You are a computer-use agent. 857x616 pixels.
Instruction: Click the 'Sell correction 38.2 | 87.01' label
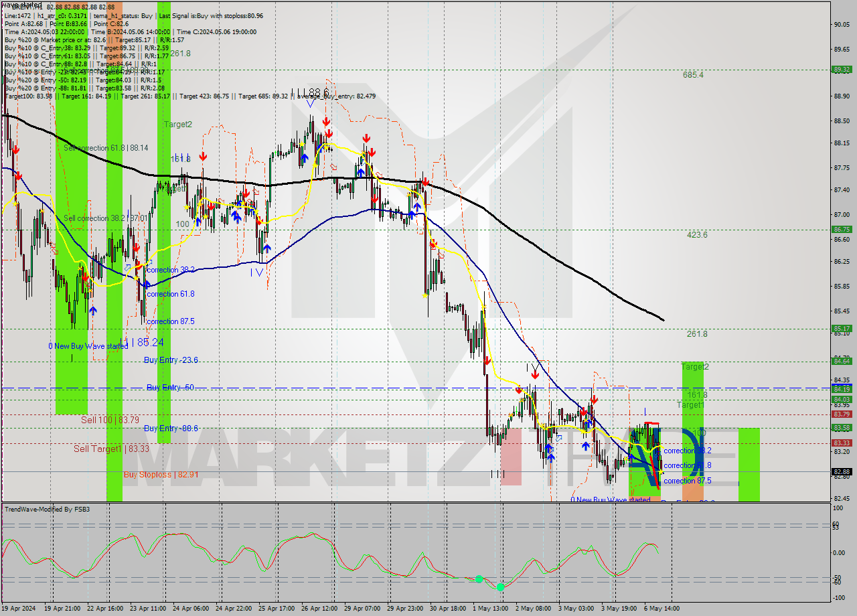click(105, 218)
